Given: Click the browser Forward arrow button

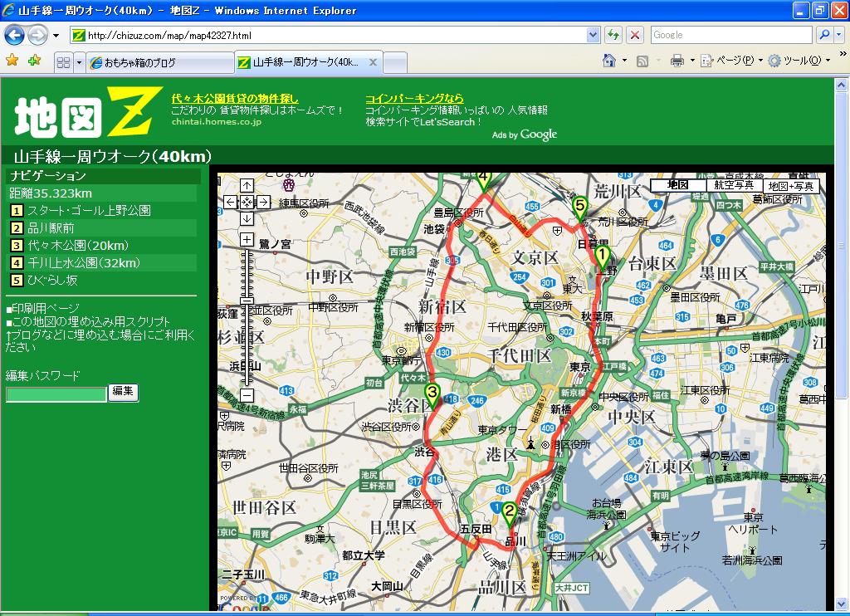Looking at the screenshot, I should [x=37, y=35].
